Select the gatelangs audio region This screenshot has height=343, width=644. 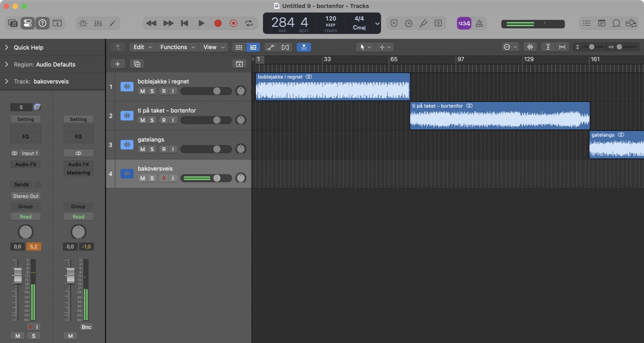pyautogui.click(x=616, y=148)
